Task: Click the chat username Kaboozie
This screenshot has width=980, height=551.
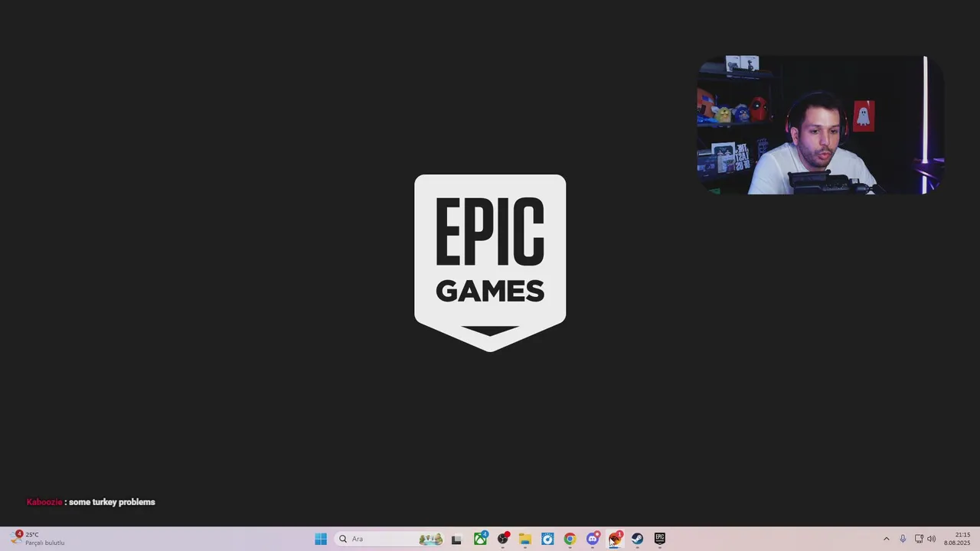Action: coord(44,502)
